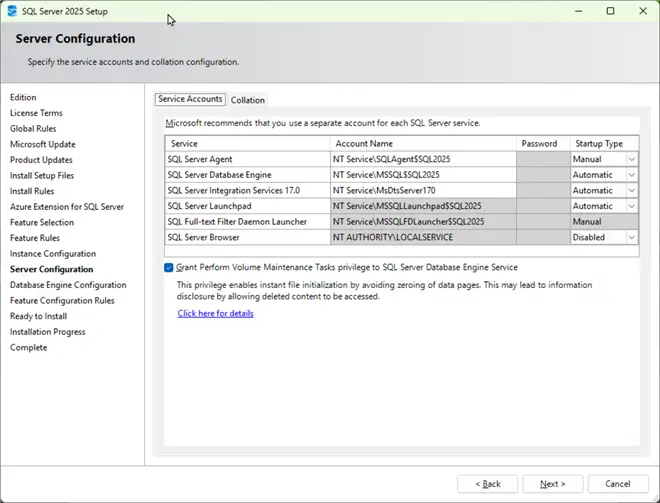Click the Account Name column header
Viewport: 660px width, 503px height.
(x=423, y=144)
